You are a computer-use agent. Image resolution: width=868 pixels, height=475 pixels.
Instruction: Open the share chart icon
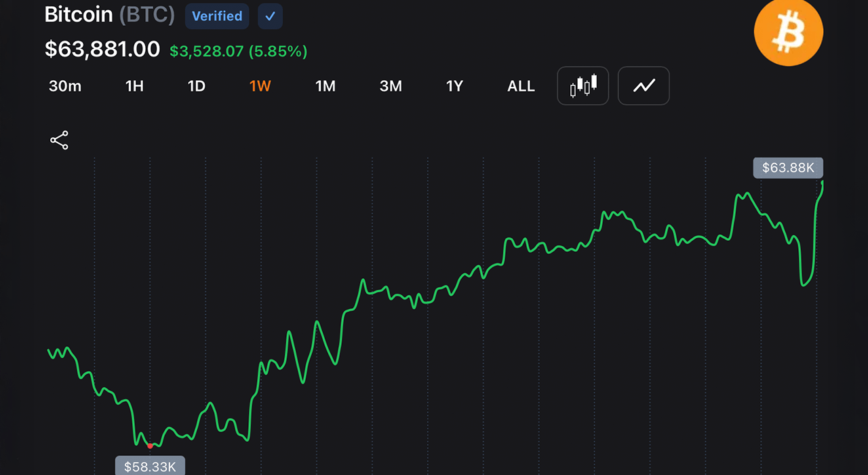click(60, 140)
